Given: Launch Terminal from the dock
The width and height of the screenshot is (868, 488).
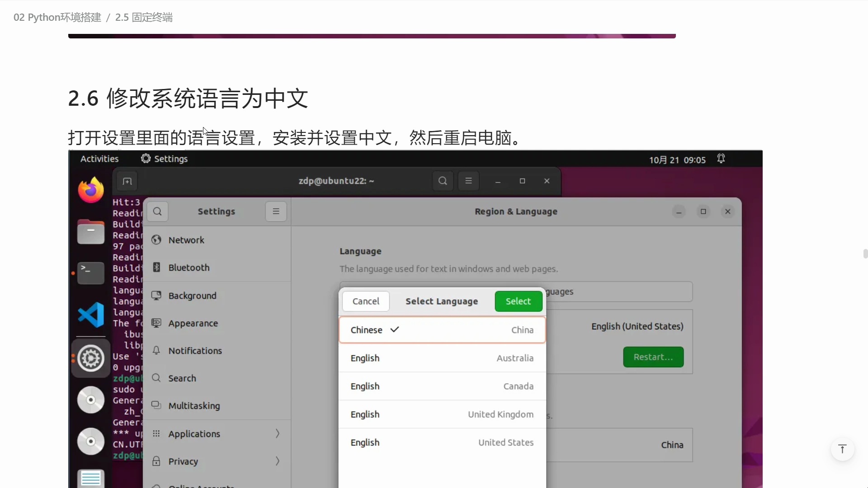Looking at the screenshot, I should coord(91,273).
